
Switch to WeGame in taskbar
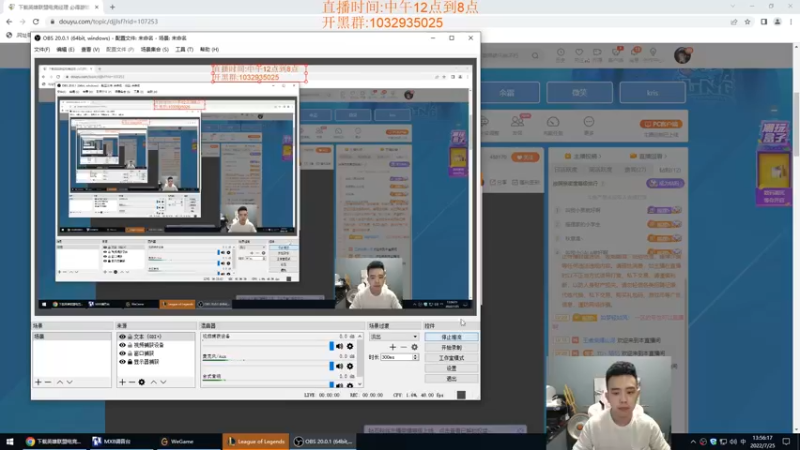click(x=177, y=441)
